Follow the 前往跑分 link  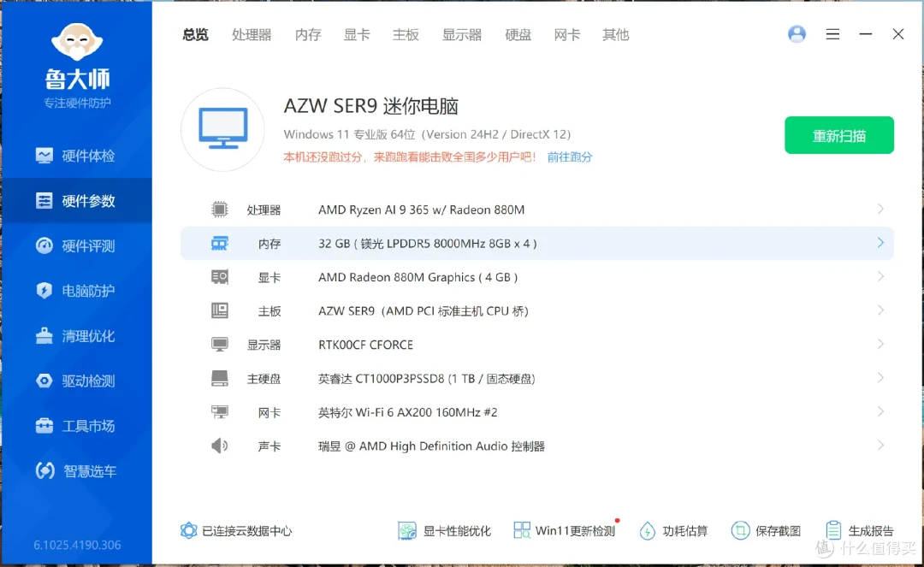click(x=569, y=157)
